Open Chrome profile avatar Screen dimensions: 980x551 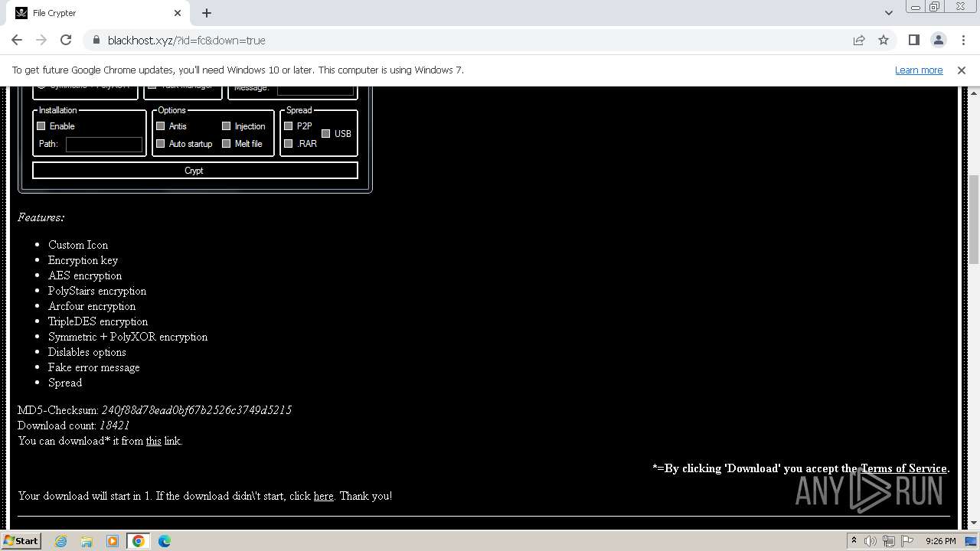click(x=938, y=40)
